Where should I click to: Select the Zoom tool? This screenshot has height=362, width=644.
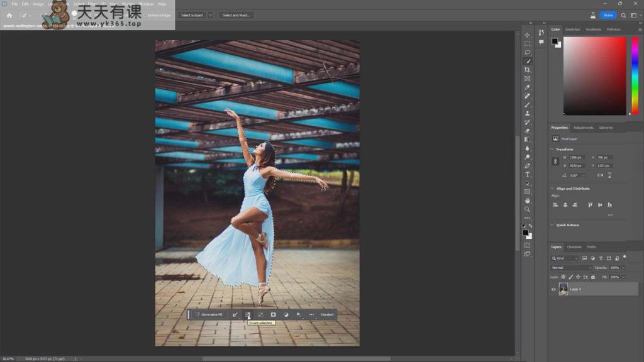tap(528, 209)
